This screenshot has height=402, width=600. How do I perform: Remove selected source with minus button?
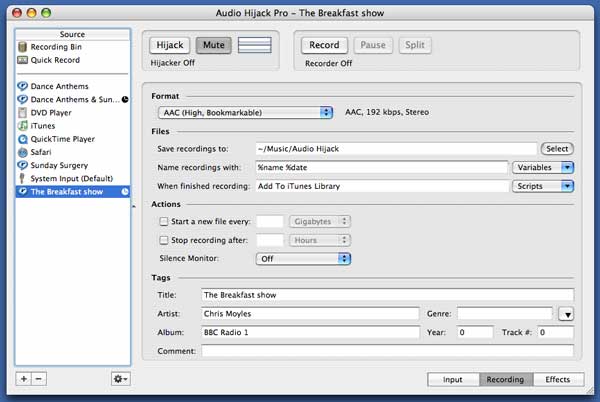pyautogui.click(x=39, y=379)
